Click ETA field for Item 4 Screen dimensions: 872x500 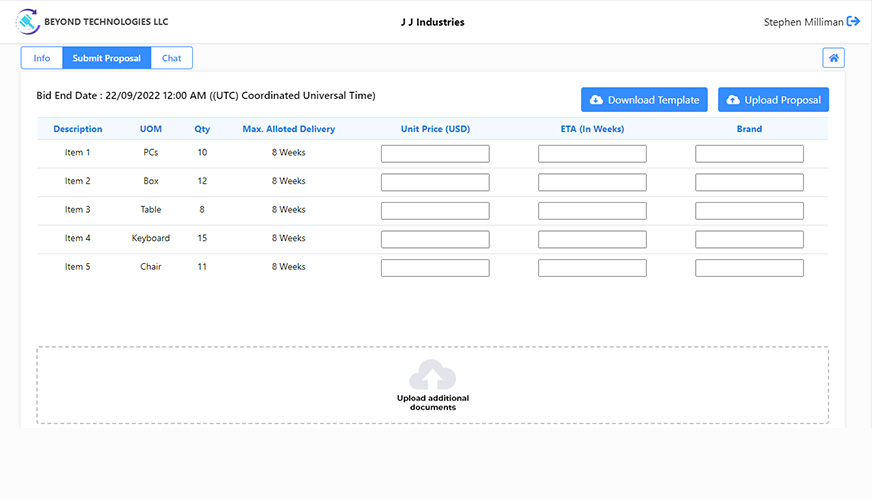tap(592, 239)
